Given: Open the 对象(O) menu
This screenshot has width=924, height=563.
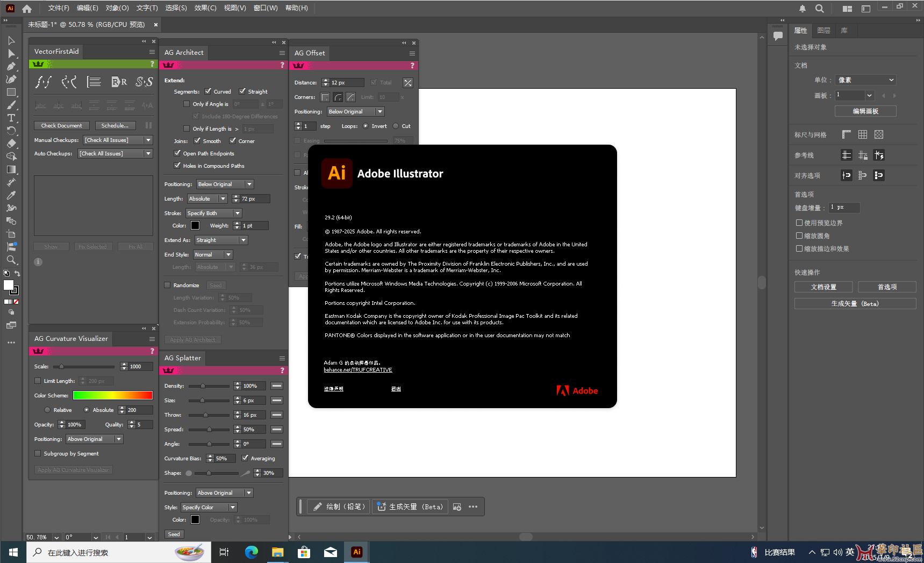Looking at the screenshot, I should pyautogui.click(x=117, y=8).
